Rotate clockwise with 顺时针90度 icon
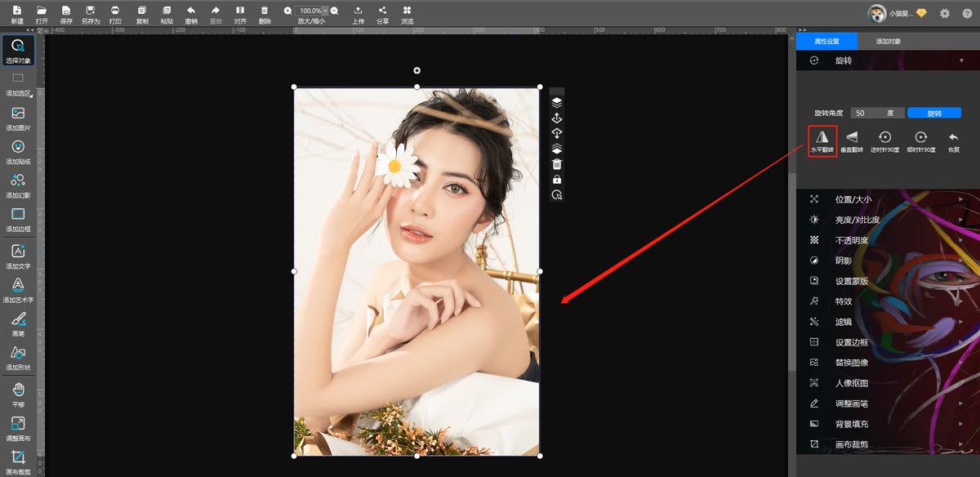 (x=920, y=138)
